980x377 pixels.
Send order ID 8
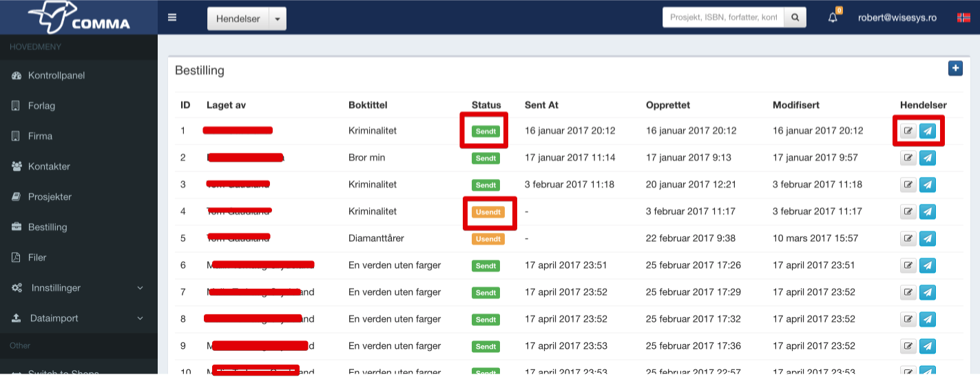[x=928, y=319]
